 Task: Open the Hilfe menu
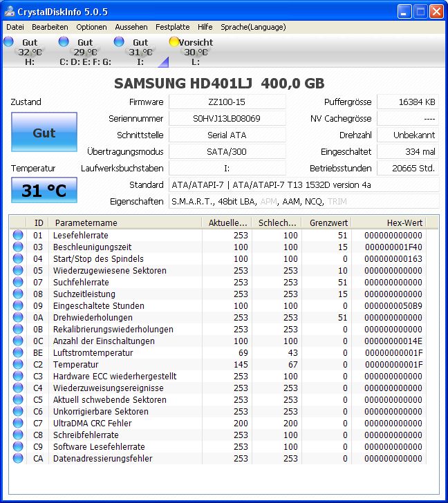pos(205,27)
